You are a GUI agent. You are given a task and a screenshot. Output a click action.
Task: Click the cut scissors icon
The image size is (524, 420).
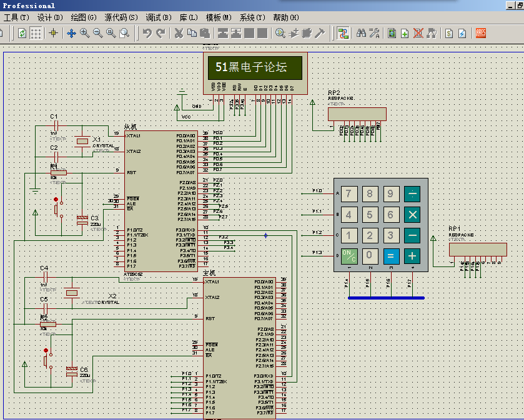tap(179, 33)
